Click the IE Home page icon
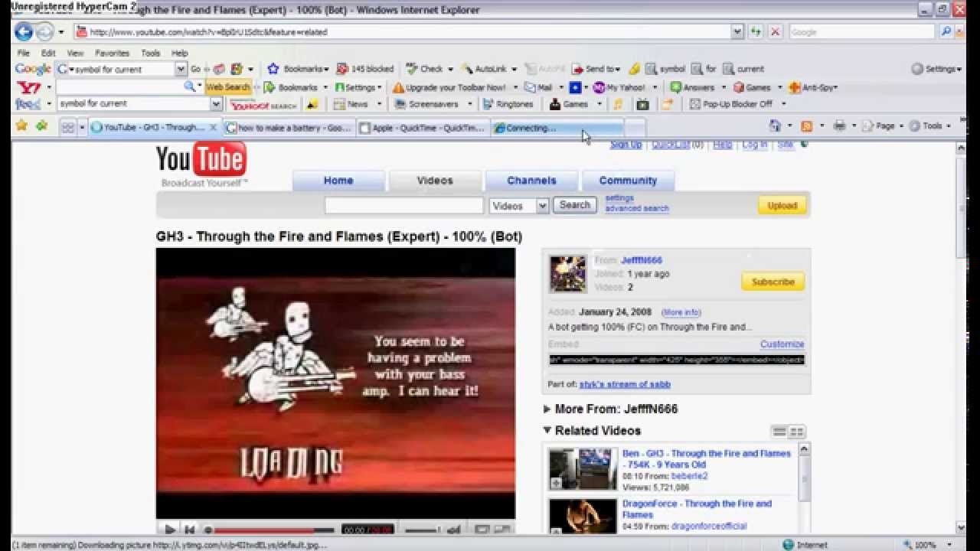Screen dimensions: 980x551 coord(775,126)
